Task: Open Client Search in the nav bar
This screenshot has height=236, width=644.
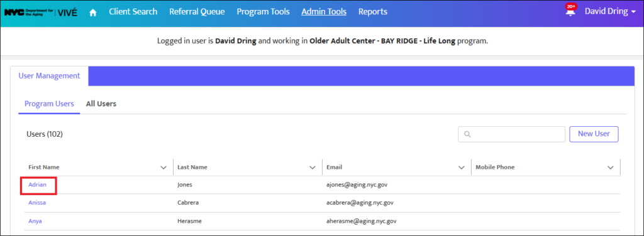Action: click(x=133, y=11)
